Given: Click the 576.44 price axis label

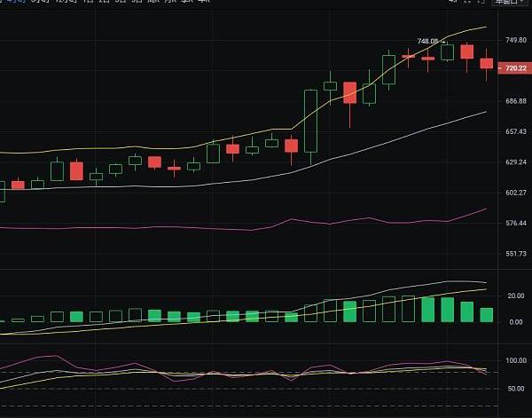Looking at the screenshot, I should 516,224.
